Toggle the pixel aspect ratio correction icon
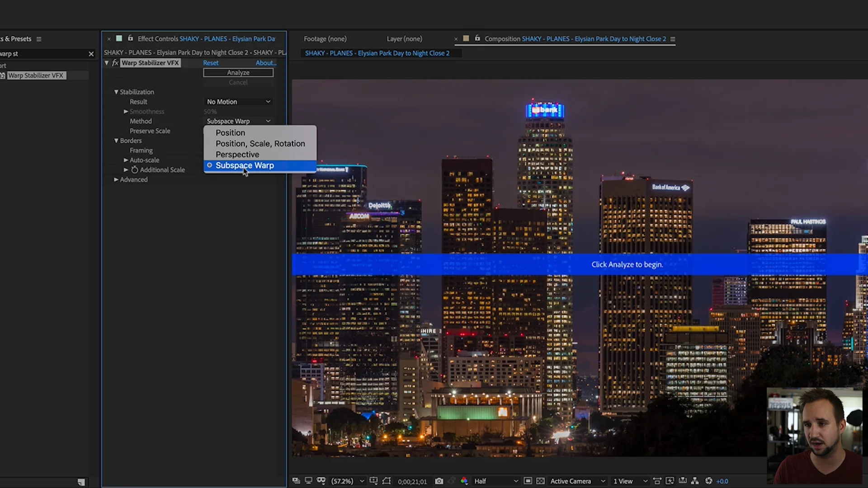 pos(657,481)
